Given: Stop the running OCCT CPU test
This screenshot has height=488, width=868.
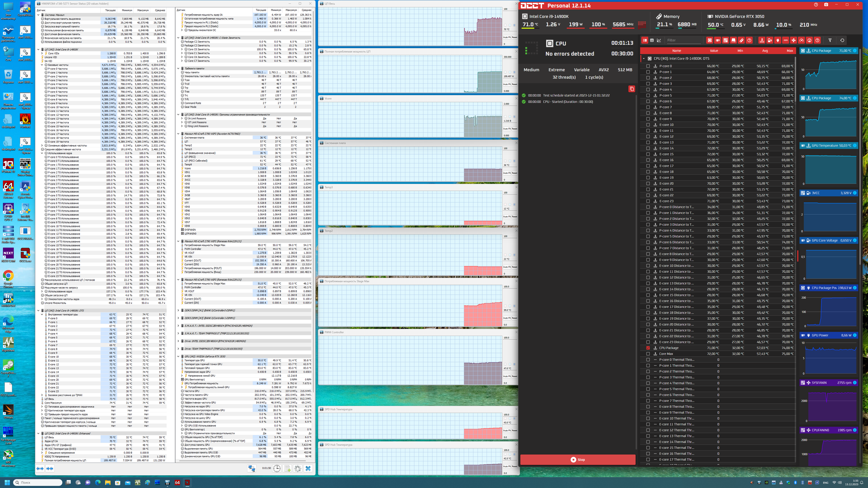Looking at the screenshot, I should click(x=578, y=460).
